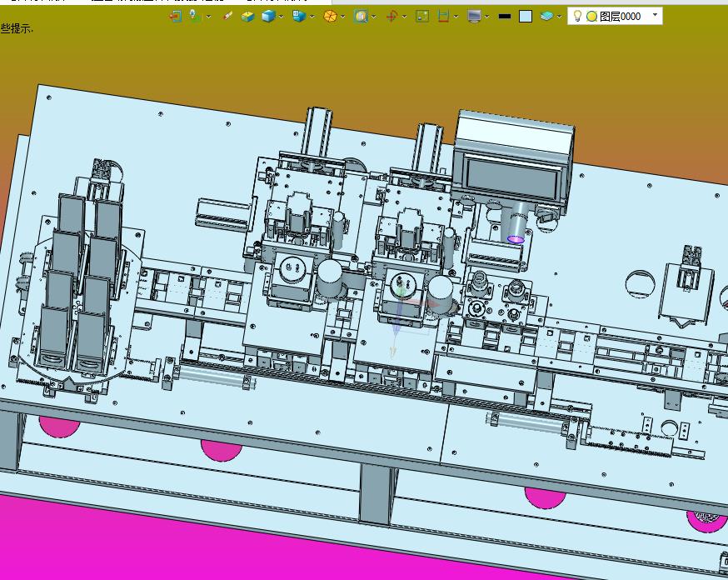Click the red crosshair coordinate icon
The height and width of the screenshot is (580, 728).
(391, 17)
